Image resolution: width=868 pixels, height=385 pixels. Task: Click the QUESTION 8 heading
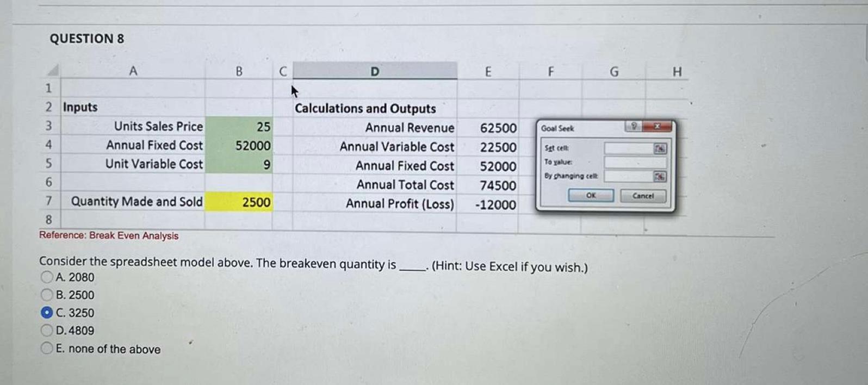[87, 39]
